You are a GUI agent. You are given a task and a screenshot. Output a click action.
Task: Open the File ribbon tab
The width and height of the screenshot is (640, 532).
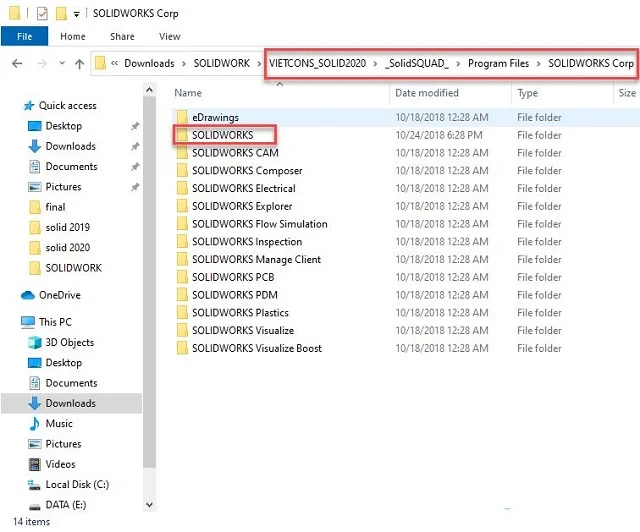click(24, 36)
